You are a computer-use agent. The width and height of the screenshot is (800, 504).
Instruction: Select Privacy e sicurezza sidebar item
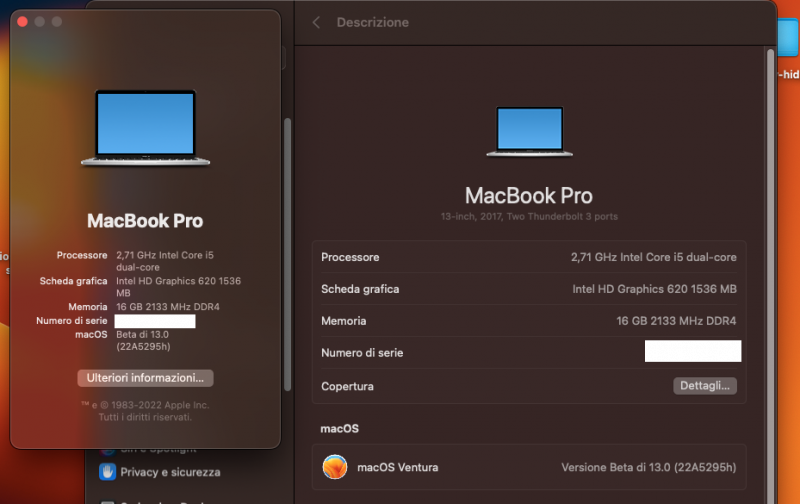click(160, 472)
